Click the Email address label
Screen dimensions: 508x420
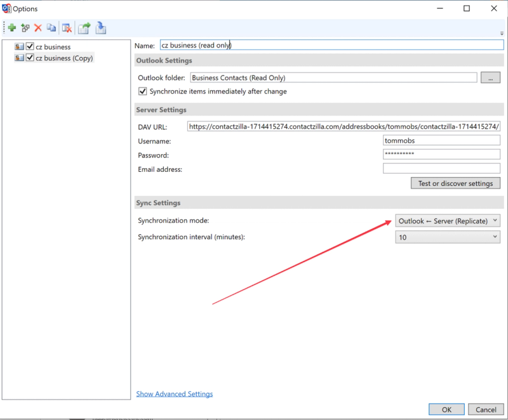(160, 169)
